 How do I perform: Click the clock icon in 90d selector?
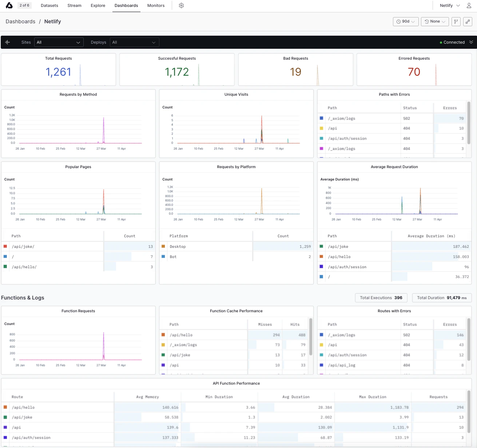tap(399, 21)
